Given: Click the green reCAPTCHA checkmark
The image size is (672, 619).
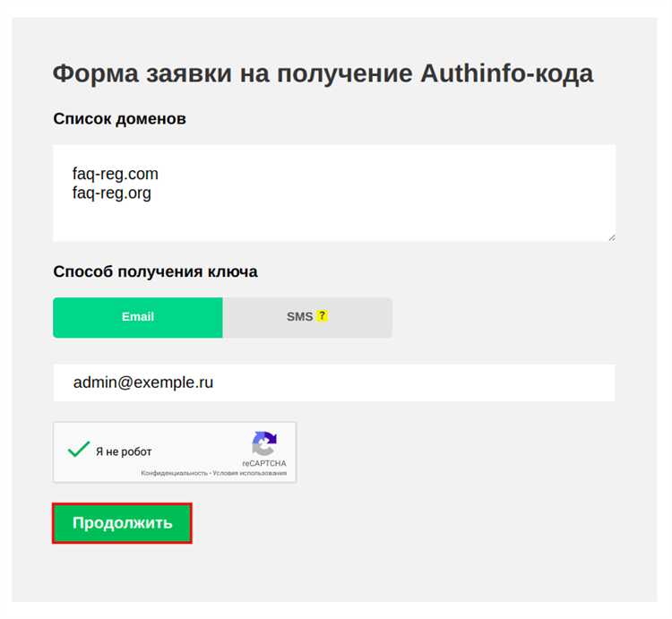Looking at the screenshot, I should click(79, 450).
